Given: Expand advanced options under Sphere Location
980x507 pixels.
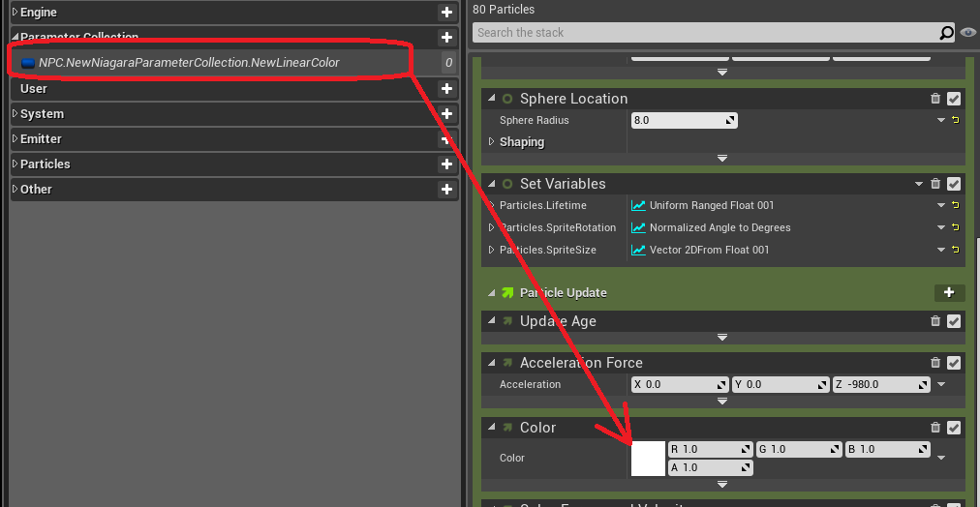Looking at the screenshot, I should [722, 159].
